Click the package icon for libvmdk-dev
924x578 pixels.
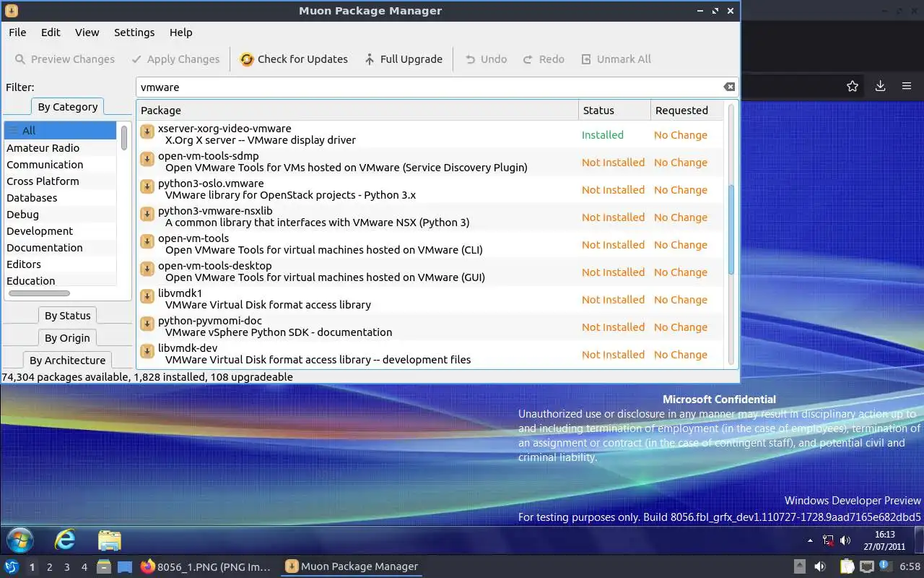click(147, 351)
